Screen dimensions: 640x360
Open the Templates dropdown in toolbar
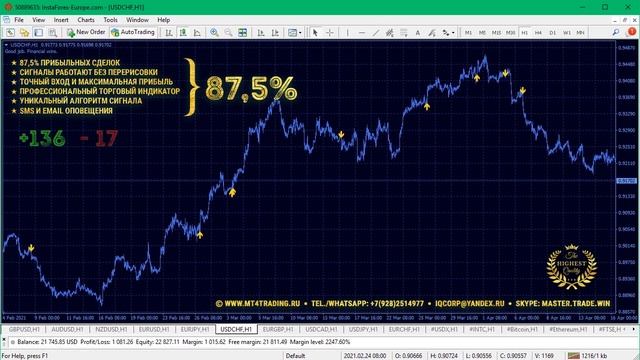coord(295,32)
